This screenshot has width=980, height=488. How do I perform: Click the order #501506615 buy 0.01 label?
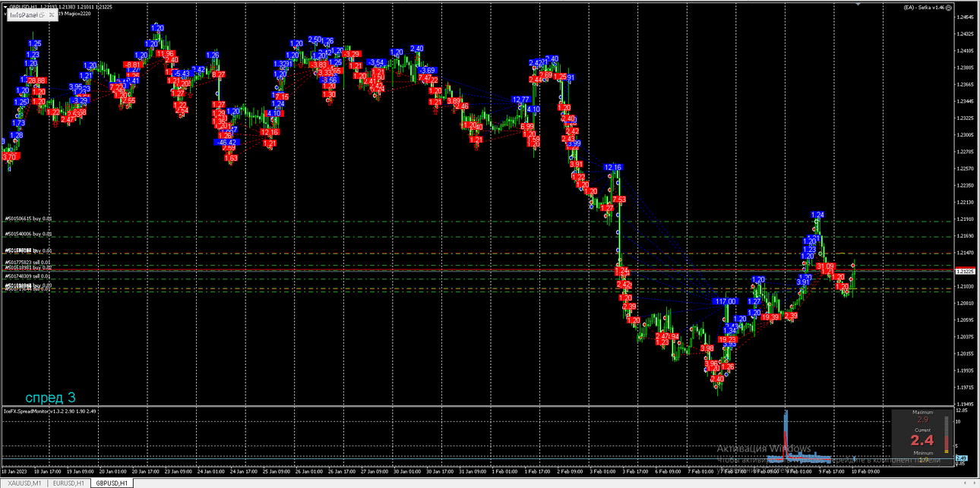pyautogui.click(x=28, y=219)
